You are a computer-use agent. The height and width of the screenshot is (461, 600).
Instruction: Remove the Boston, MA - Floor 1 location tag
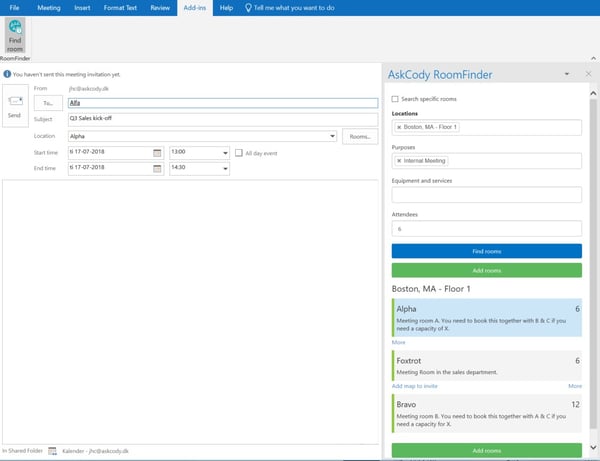(x=399, y=127)
